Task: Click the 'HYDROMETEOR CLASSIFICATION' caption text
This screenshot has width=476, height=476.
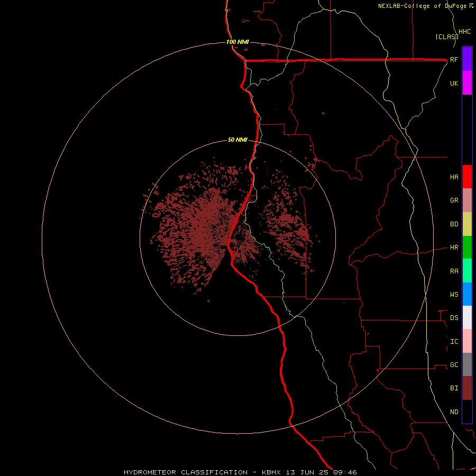Action: pos(186,472)
